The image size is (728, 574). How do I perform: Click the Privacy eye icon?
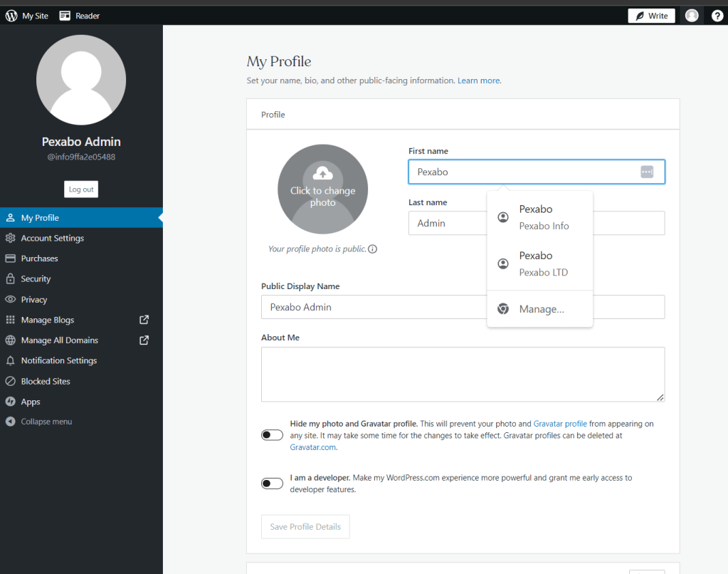coord(10,299)
